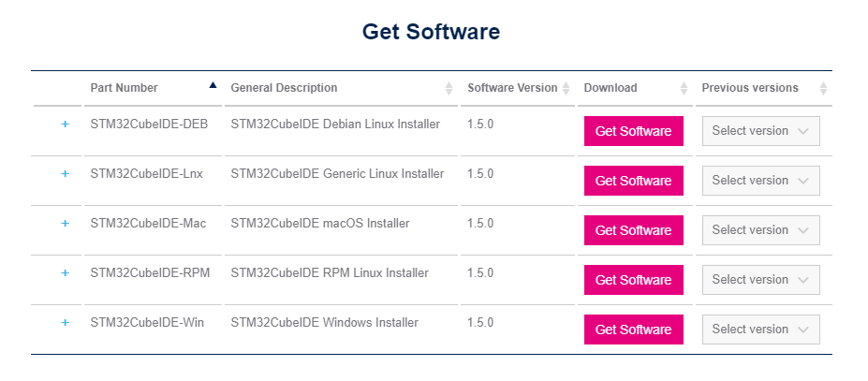
Task: Expand the STM32CubeIDE-RPM row plus icon
Action: (65, 273)
